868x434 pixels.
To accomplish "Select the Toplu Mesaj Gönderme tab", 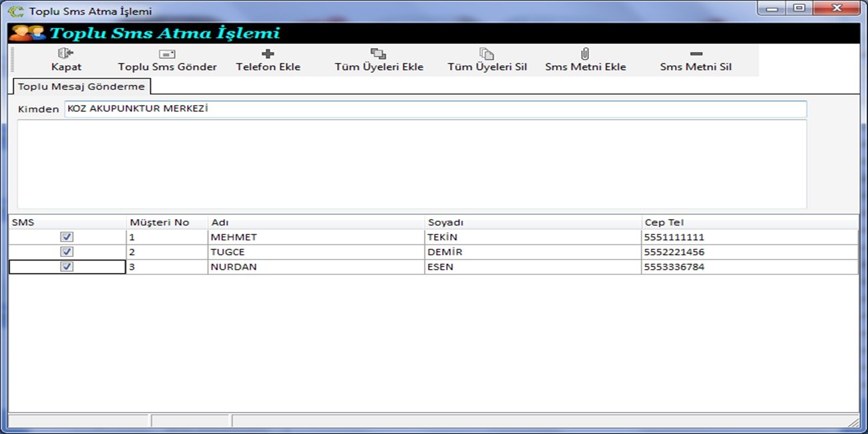I will 81,87.
